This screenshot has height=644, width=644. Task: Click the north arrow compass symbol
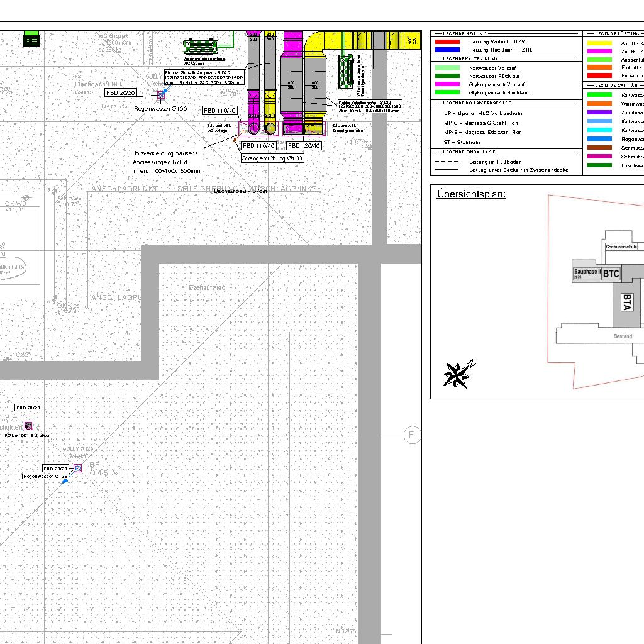[458, 374]
